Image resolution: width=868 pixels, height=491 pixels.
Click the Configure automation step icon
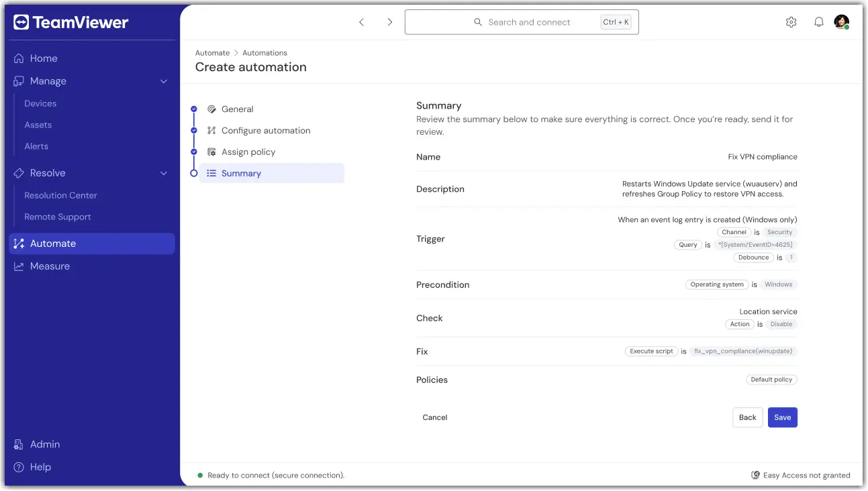pos(211,131)
